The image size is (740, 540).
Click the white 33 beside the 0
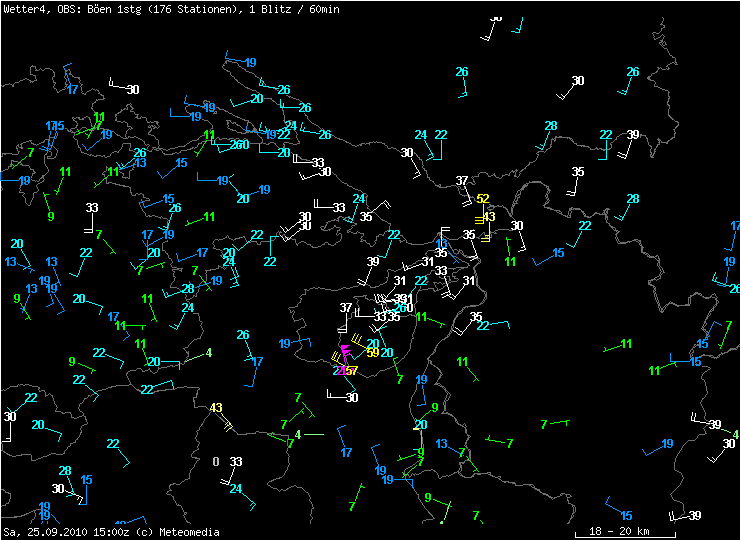coord(236,461)
